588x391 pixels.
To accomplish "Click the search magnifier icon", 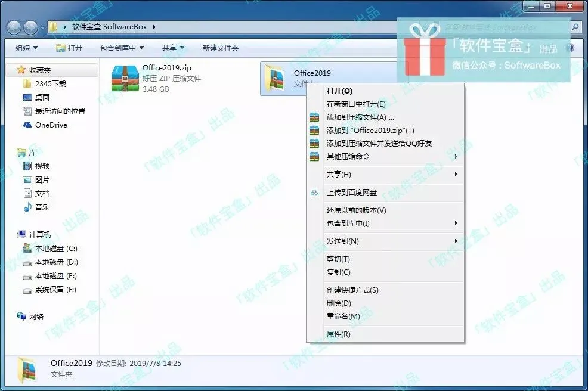I will click(x=575, y=27).
